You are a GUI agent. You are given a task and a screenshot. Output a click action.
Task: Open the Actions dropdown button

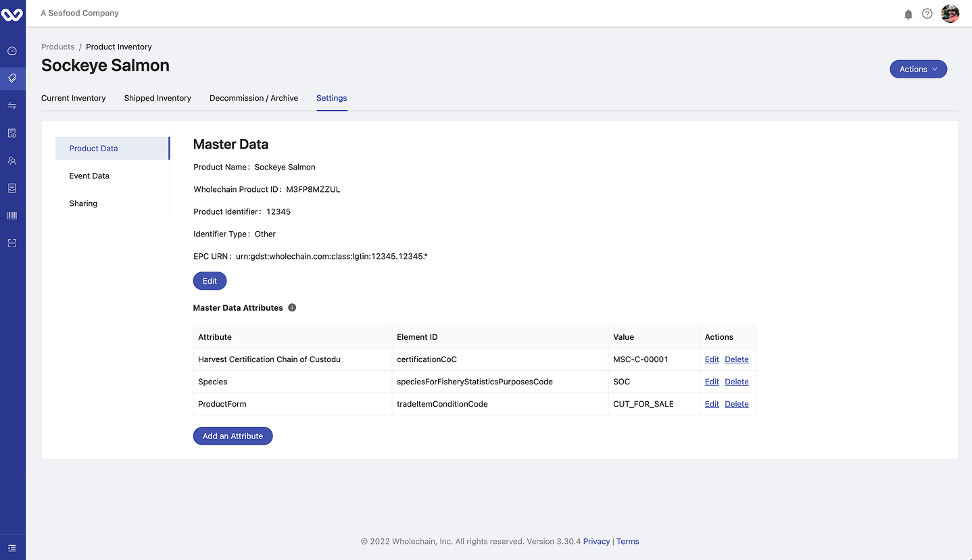918,69
